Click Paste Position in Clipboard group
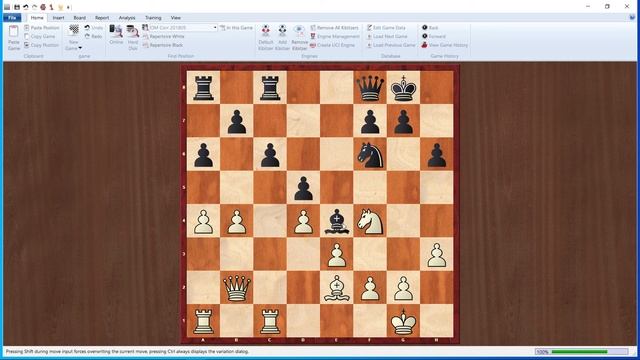Screen dimensions: 640x360 pos(41,28)
